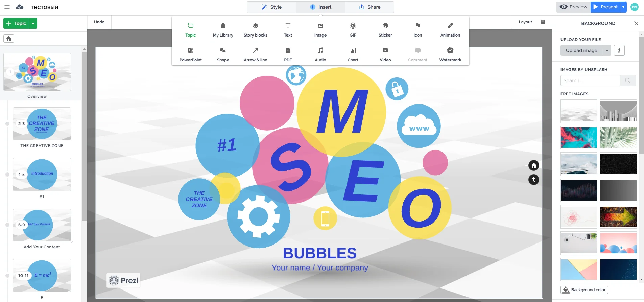Click the Unsplash image search field
The height and width of the screenshot is (302, 644).
pyautogui.click(x=590, y=80)
